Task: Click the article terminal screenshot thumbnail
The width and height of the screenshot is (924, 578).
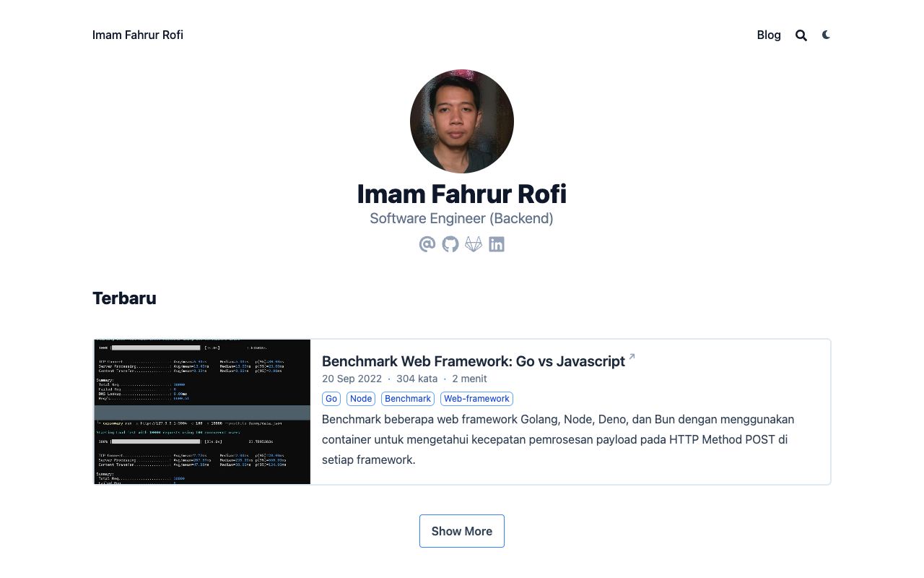Action: tap(202, 412)
